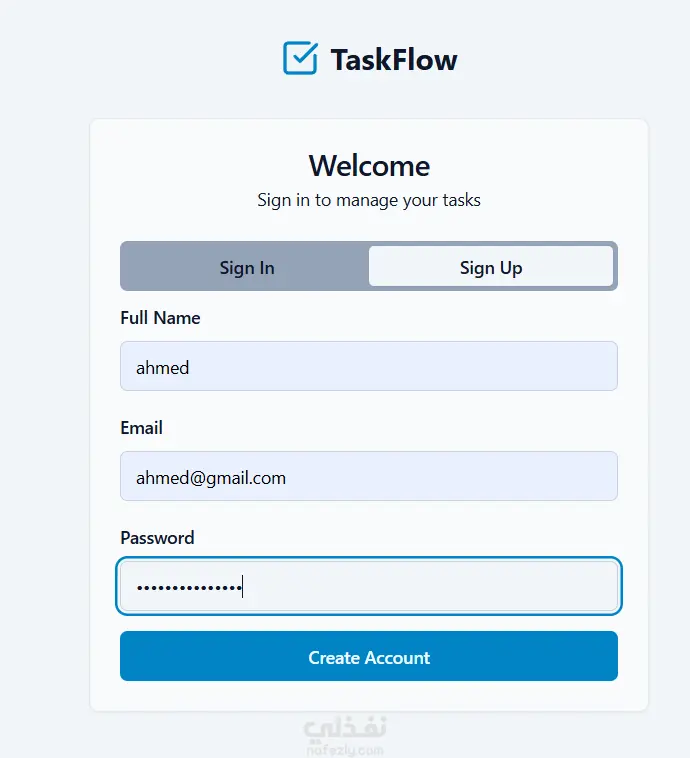Click the Email field label

141,428
